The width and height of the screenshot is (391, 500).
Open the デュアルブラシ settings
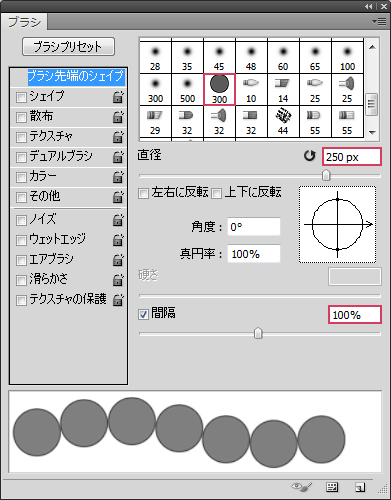pyautogui.click(x=61, y=156)
